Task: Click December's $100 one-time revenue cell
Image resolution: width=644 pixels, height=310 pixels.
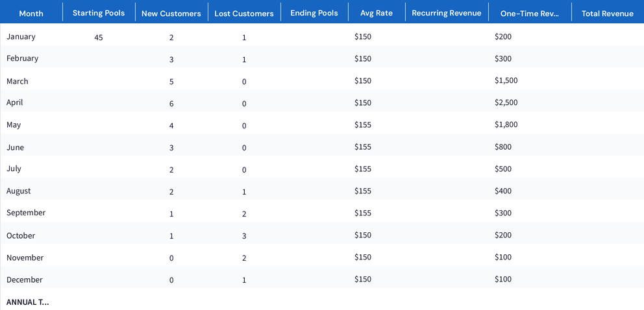Action: click(x=503, y=280)
